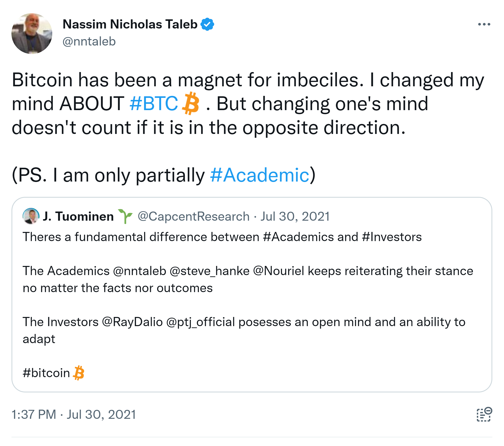Open the #Academic hashtag link
Image resolution: width=504 pixels, height=446 pixels.
tap(260, 175)
